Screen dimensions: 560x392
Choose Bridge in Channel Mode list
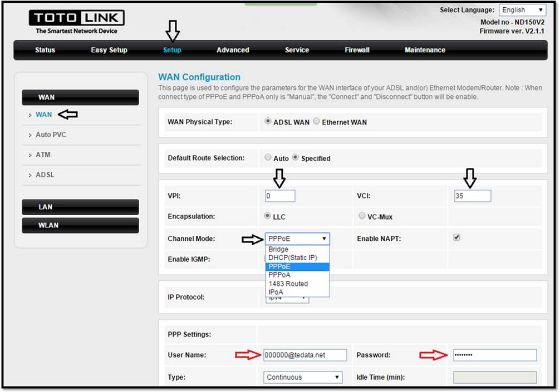297,249
